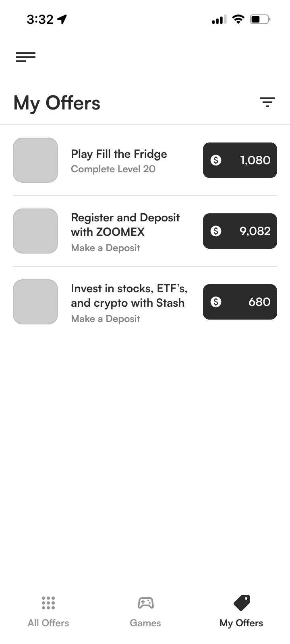Click the Fill the Fridge app thumbnail

coord(35,160)
